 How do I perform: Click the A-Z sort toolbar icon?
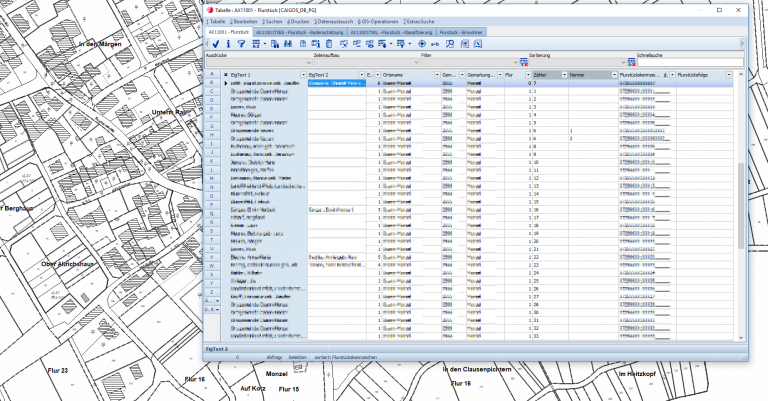point(256,44)
